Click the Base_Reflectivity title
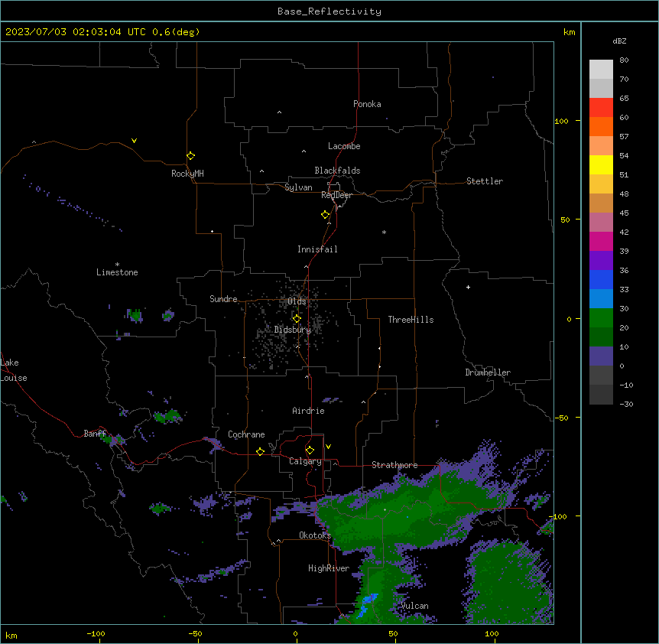 [x=329, y=11]
